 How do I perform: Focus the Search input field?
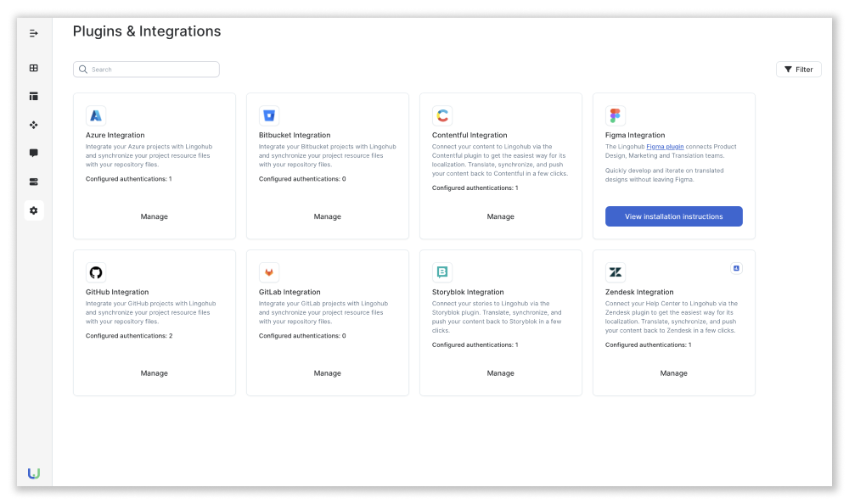click(146, 70)
